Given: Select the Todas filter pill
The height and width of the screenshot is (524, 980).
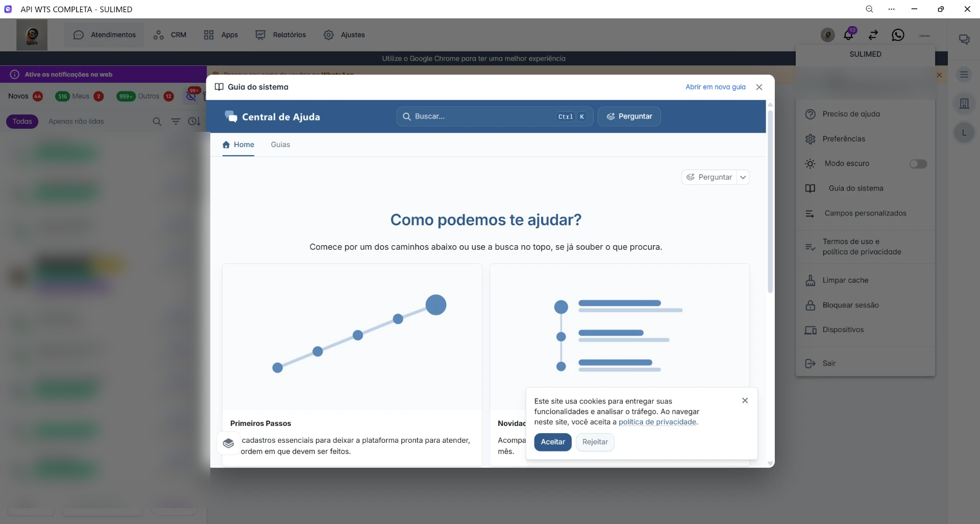Looking at the screenshot, I should pyautogui.click(x=22, y=122).
